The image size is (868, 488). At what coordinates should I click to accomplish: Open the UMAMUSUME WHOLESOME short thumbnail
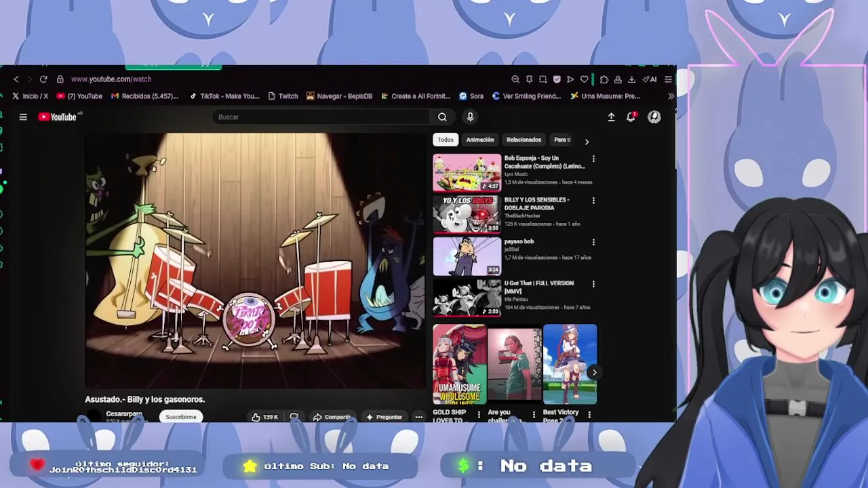point(460,365)
